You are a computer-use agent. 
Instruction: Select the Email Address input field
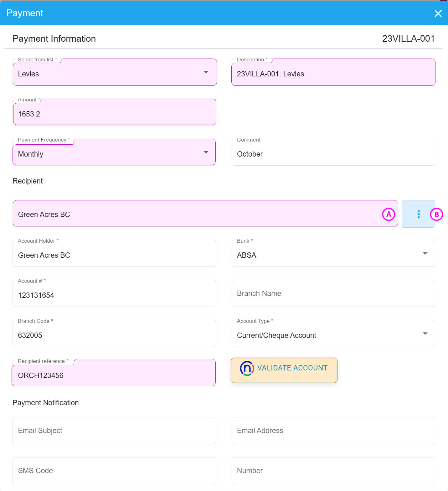[333, 431]
